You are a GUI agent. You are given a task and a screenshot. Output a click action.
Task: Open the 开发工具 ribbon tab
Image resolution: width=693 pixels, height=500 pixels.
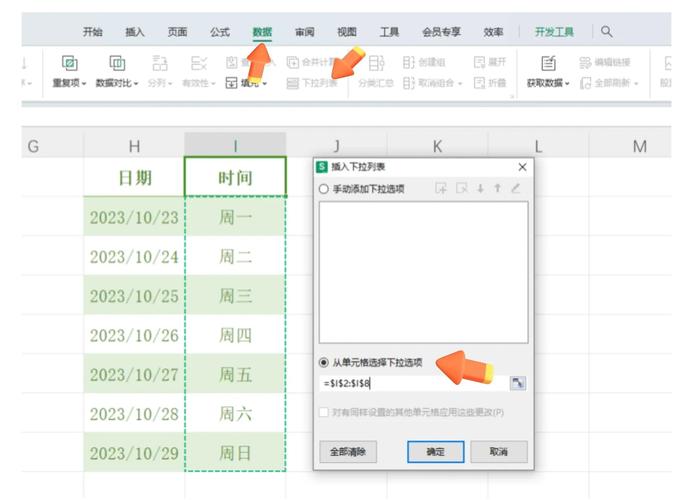click(554, 32)
